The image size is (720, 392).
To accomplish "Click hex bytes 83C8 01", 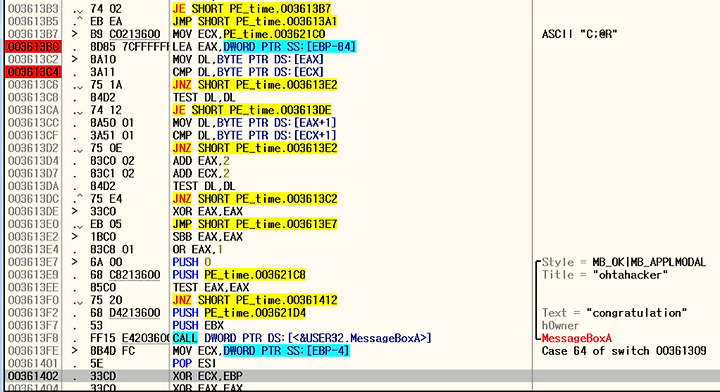I will coord(112,249).
